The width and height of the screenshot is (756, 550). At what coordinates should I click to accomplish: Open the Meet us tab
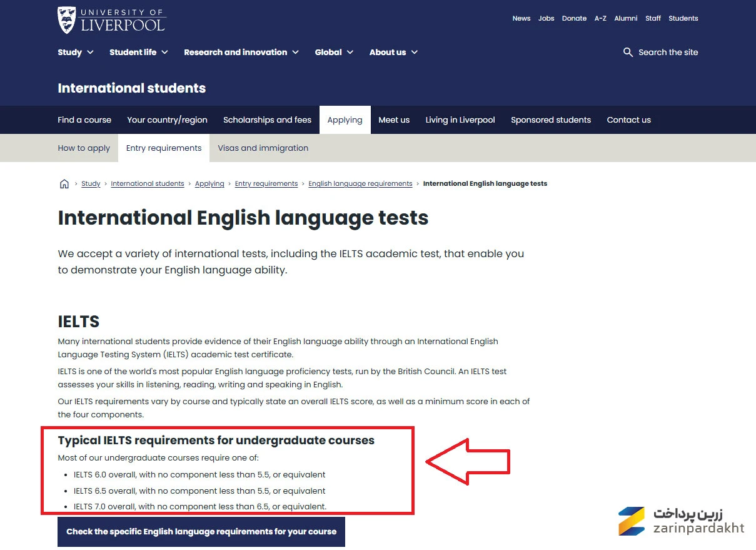click(394, 120)
